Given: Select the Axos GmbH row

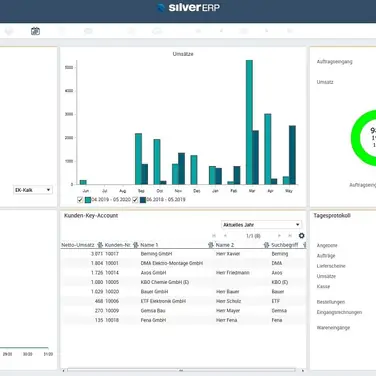Looking at the screenshot, I should pos(183,273).
